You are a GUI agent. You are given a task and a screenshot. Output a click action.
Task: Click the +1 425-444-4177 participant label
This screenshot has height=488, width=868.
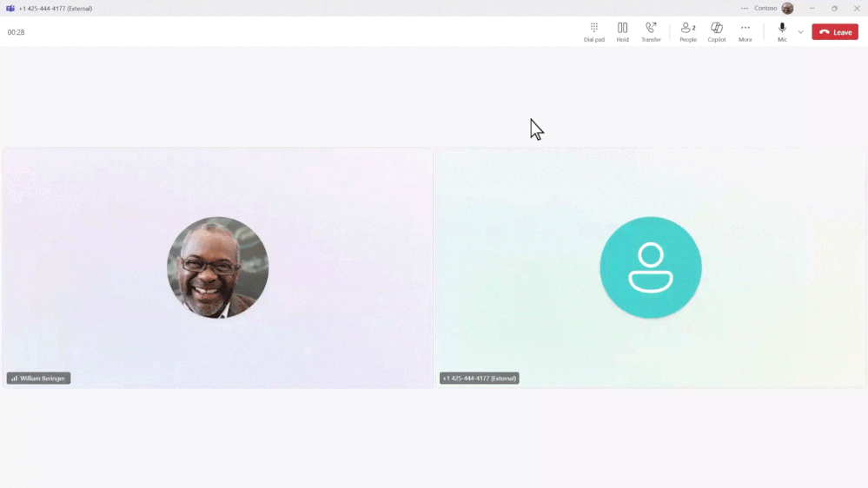point(480,379)
